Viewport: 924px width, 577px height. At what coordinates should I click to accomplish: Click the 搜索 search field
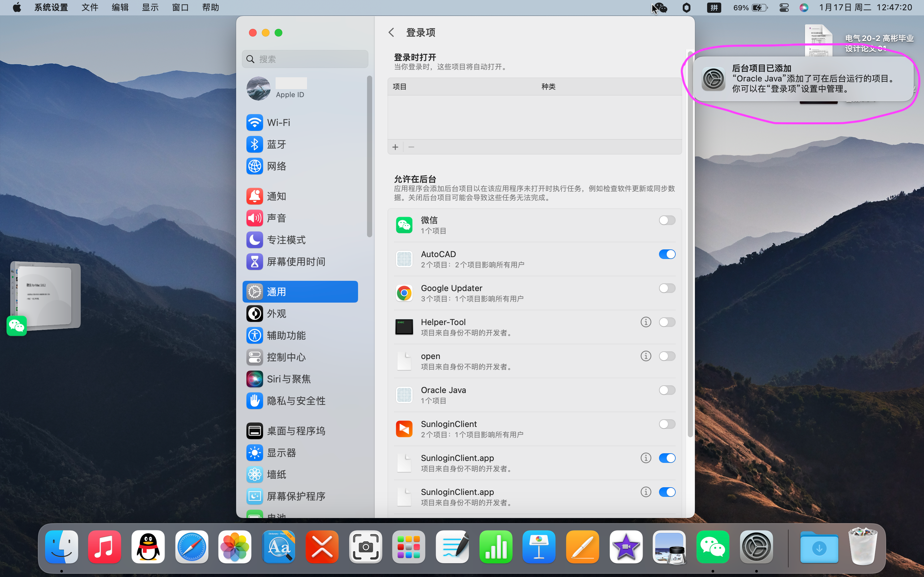[x=305, y=59]
